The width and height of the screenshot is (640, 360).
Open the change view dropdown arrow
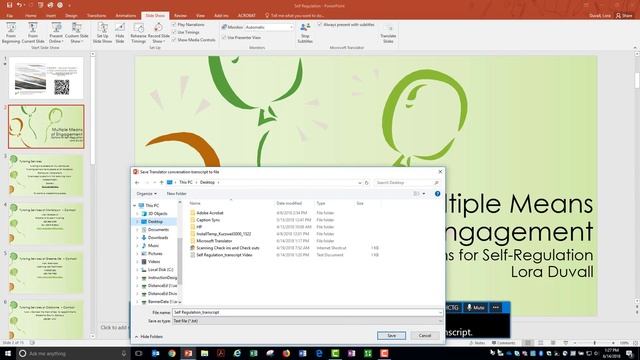424,193
